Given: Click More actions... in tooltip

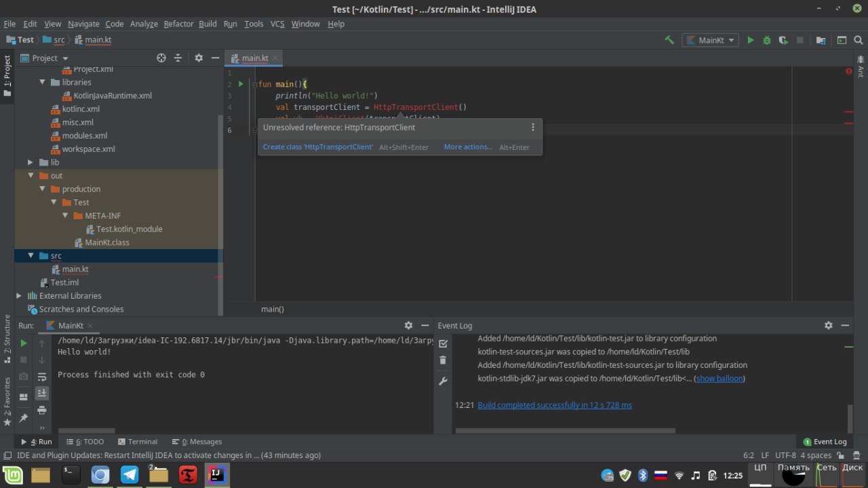Looking at the screenshot, I should (x=469, y=147).
